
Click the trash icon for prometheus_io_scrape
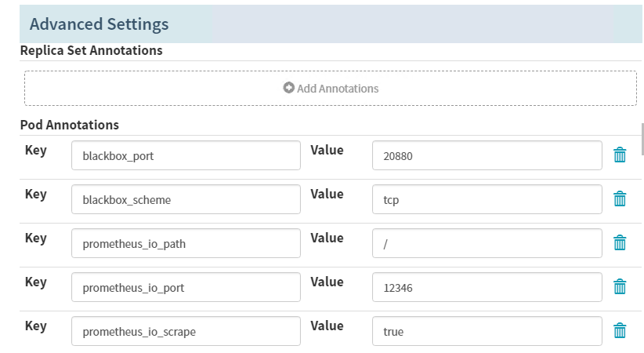[x=620, y=331]
